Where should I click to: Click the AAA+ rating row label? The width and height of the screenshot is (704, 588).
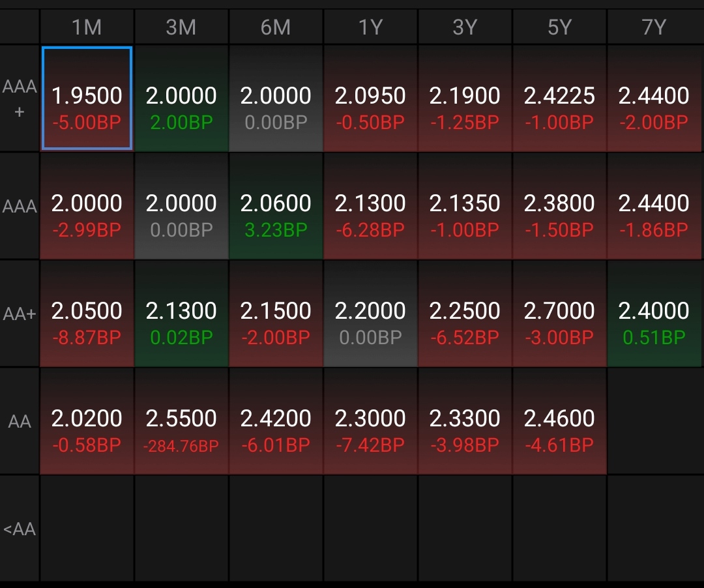click(x=20, y=98)
